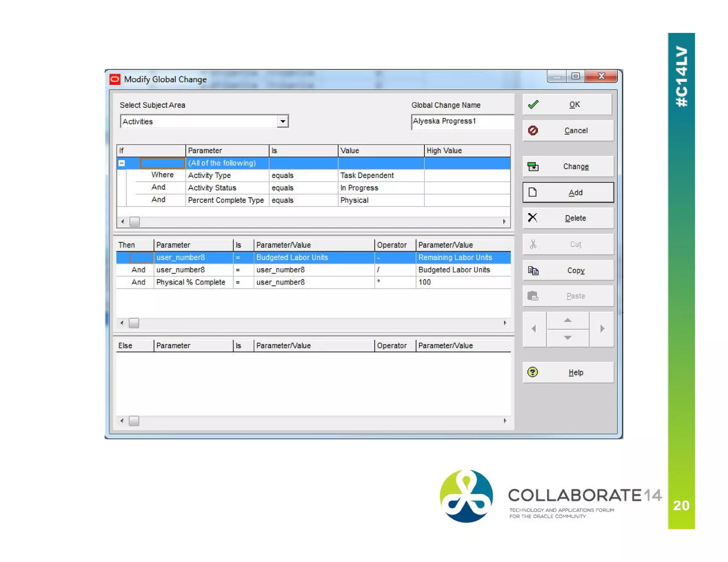Click the blank page Add icon
The height and width of the screenshot is (562, 728).
[x=532, y=192]
